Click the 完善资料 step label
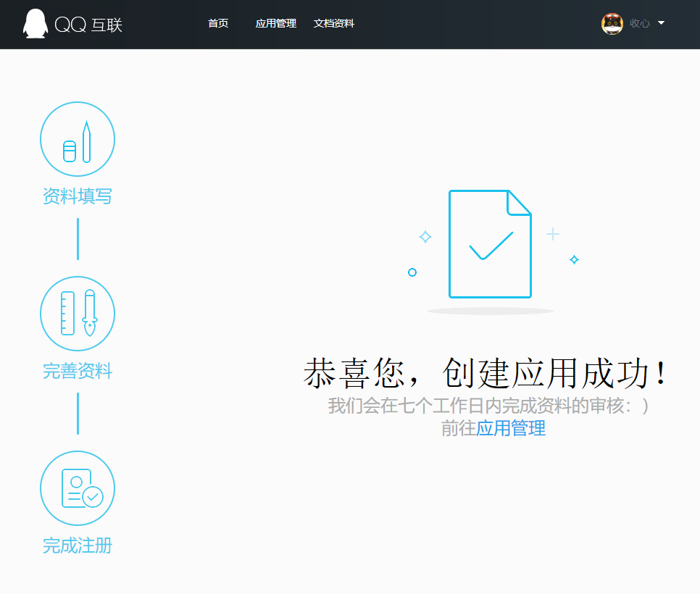Screen dimensions: 700x594 [78, 372]
